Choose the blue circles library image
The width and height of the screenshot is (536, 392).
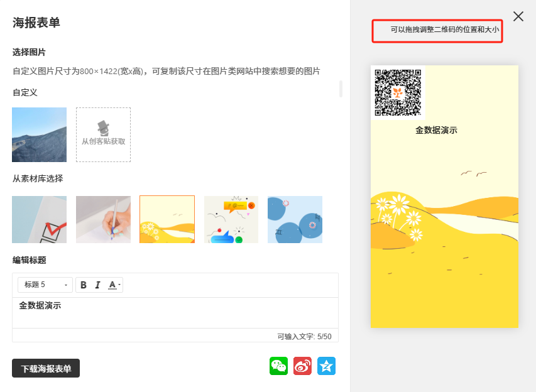click(x=295, y=219)
